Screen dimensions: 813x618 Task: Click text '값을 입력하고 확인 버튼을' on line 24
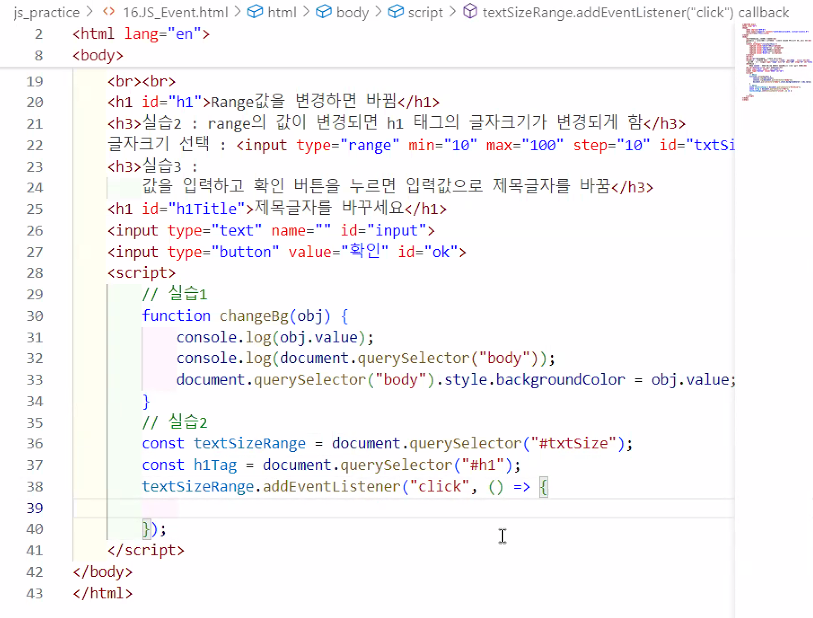pos(241,186)
